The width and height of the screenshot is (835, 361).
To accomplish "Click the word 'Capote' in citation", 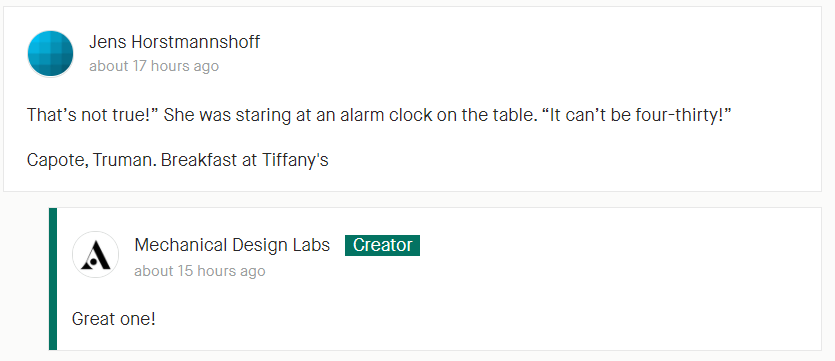I will pos(58,160).
